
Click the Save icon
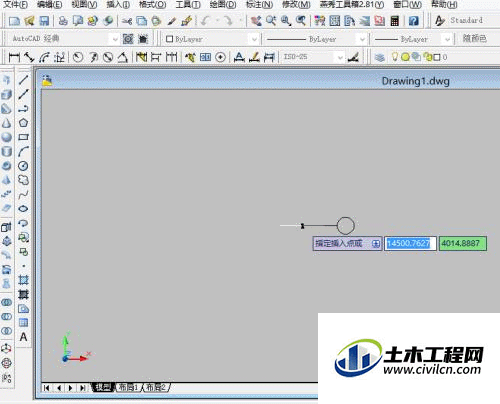[x=44, y=21]
